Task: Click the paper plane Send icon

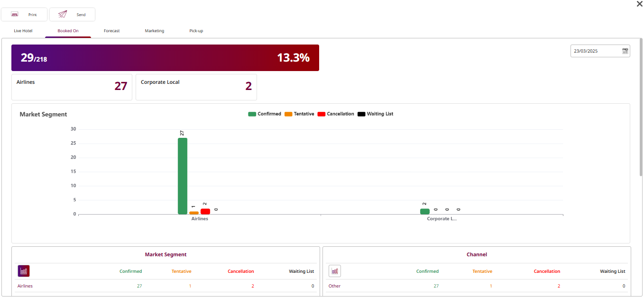Action: [x=63, y=15]
